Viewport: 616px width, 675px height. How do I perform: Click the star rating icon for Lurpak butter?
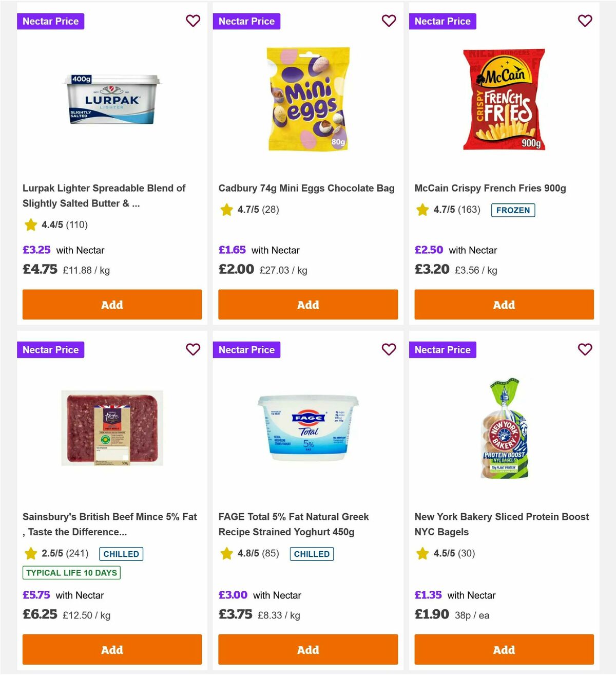(30, 224)
